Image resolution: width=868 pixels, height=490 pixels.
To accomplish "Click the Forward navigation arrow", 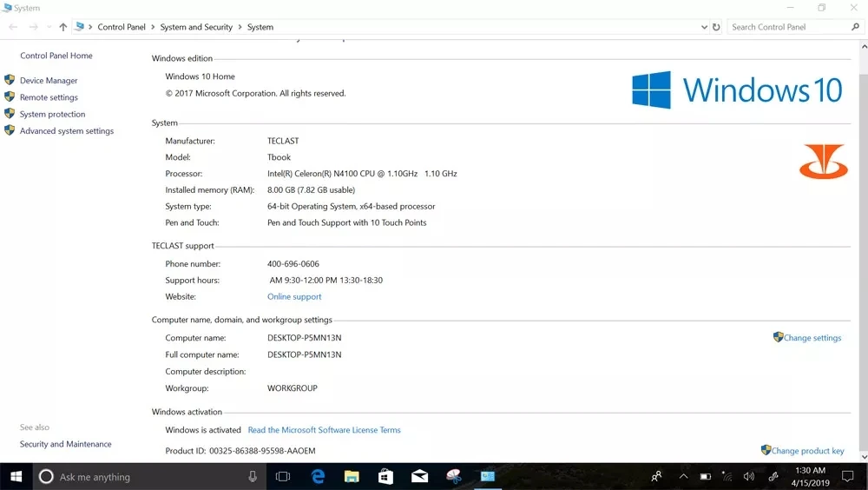I will click(33, 27).
